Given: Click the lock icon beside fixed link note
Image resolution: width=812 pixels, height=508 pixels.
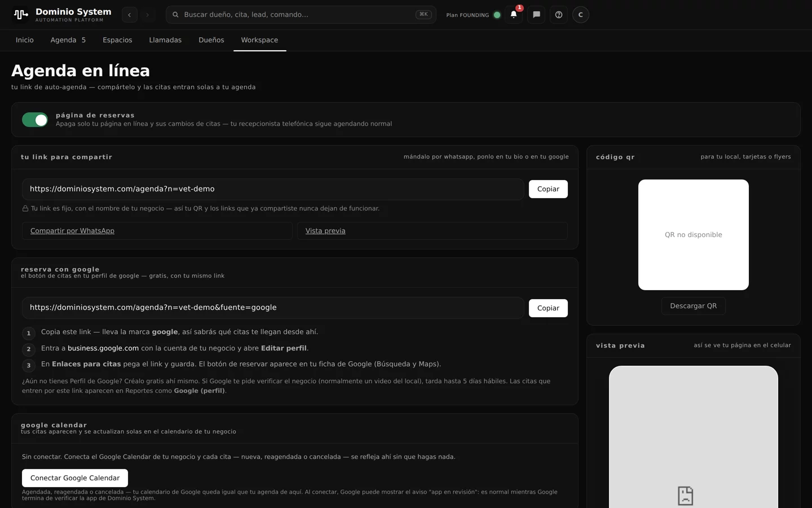Looking at the screenshot, I should point(25,208).
